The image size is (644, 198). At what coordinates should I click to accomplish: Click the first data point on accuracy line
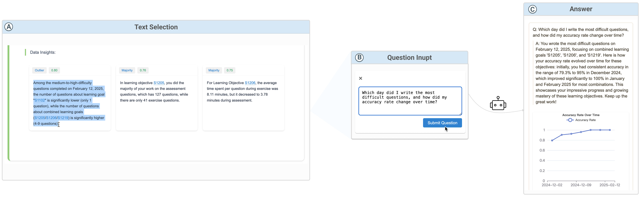click(x=552, y=140)
